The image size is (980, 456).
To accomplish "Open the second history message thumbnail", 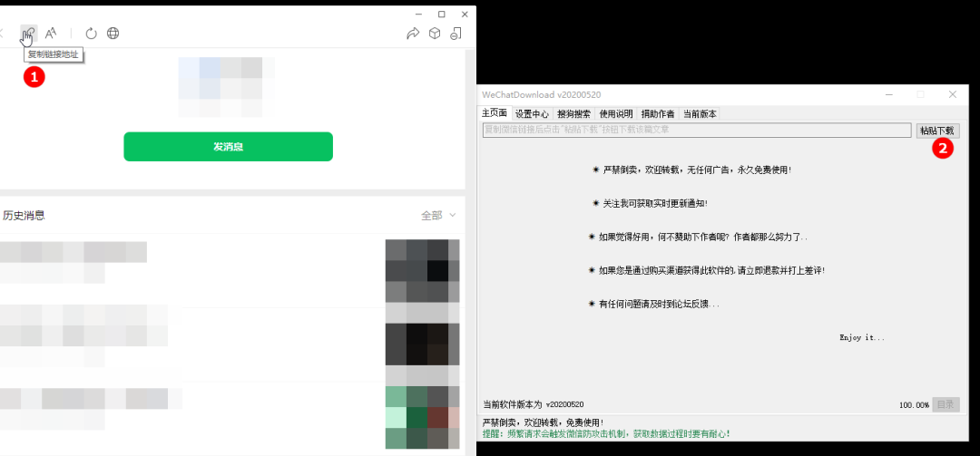I will (423, 344).
